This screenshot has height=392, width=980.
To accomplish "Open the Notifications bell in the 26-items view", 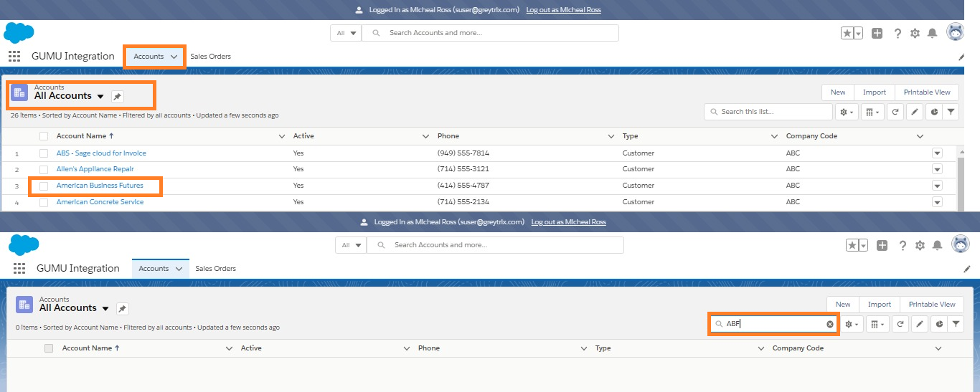I will point(932,33).
